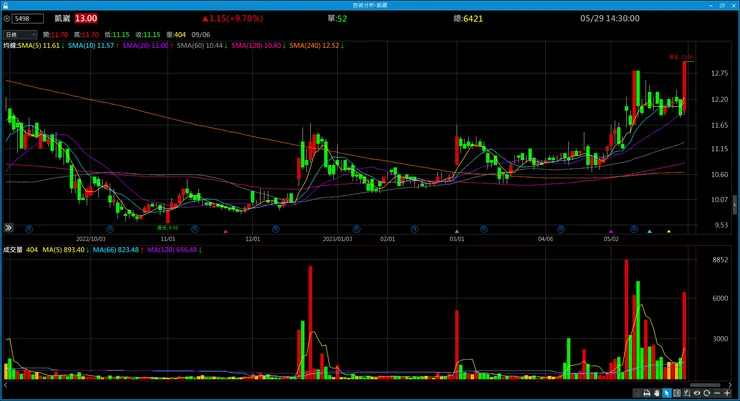
Task: Click the last price 13.00 badge
Action: point(86,19)
